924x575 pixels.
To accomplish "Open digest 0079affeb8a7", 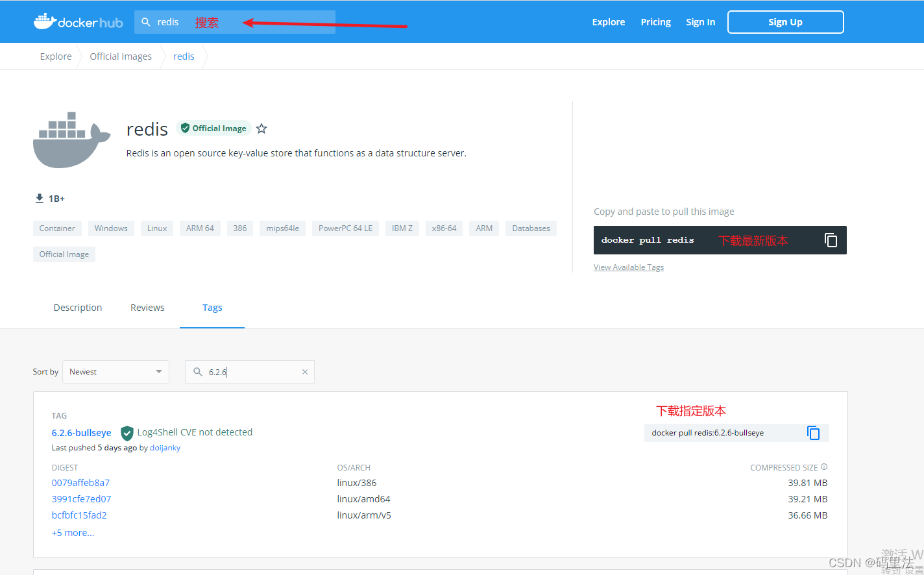I will click(x=80, y=483).
